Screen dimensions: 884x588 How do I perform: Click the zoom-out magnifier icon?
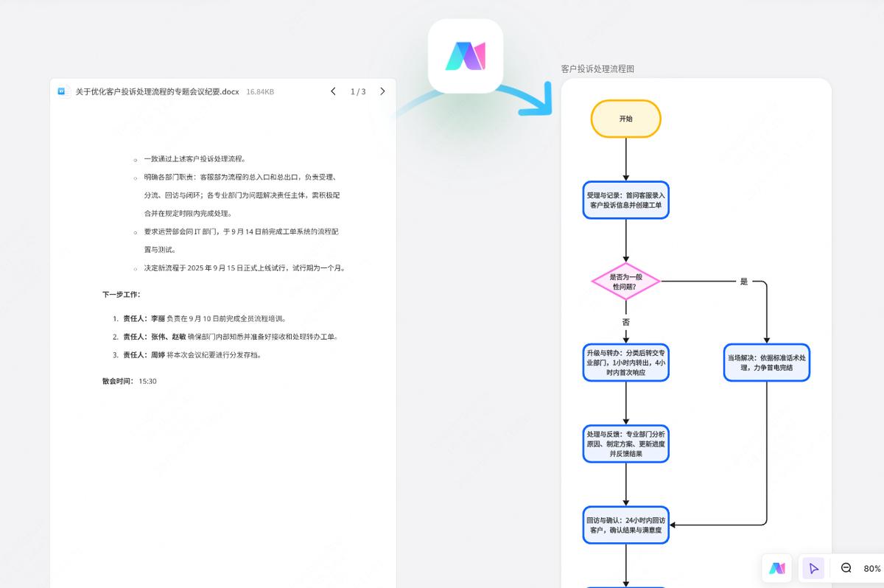pyautogui.click(x=846, y=568)
